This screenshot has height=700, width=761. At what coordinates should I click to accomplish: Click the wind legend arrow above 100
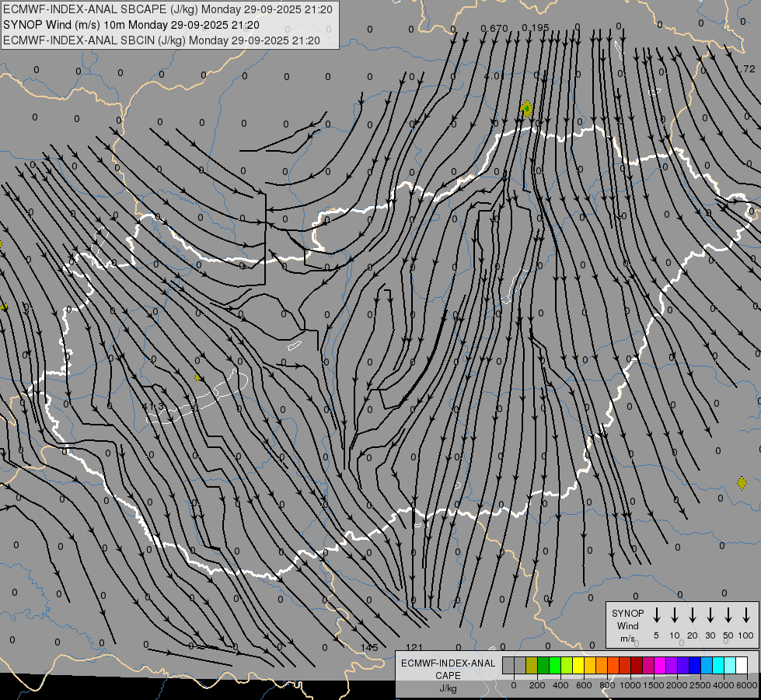746,615
